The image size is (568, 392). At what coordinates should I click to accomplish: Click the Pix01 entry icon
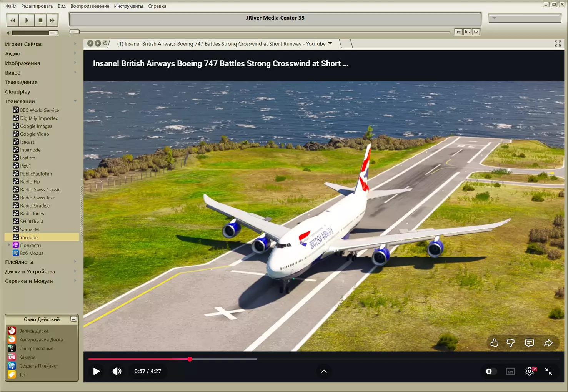click(16, 166)
